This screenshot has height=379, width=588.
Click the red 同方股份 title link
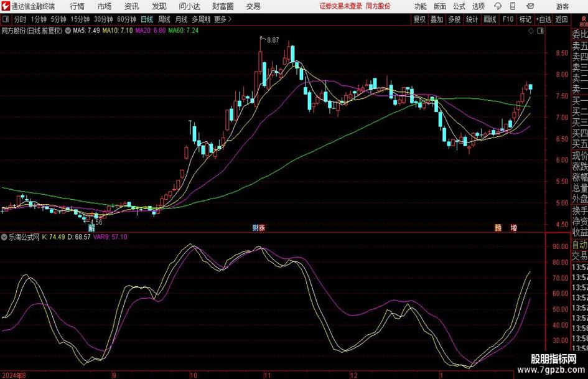point(378,6)
